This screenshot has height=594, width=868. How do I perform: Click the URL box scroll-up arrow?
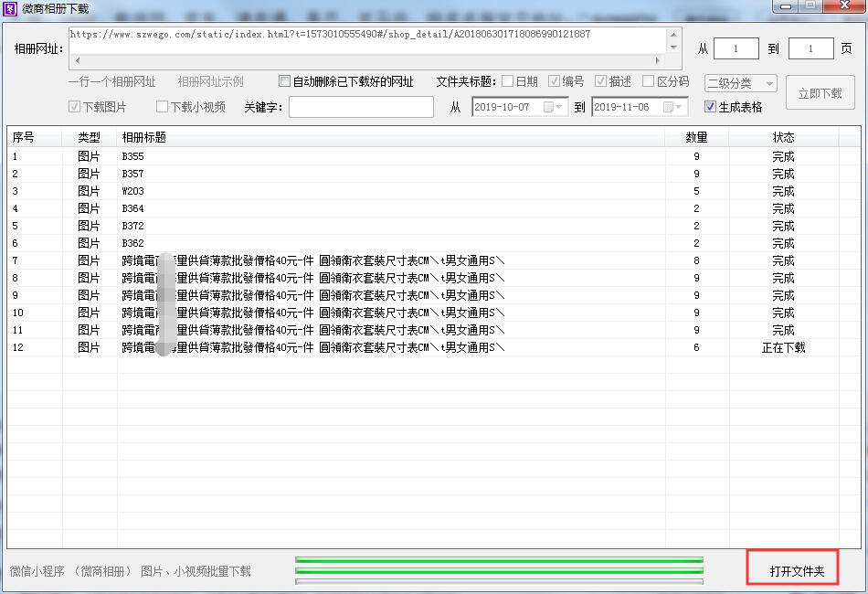coord(674,34)
